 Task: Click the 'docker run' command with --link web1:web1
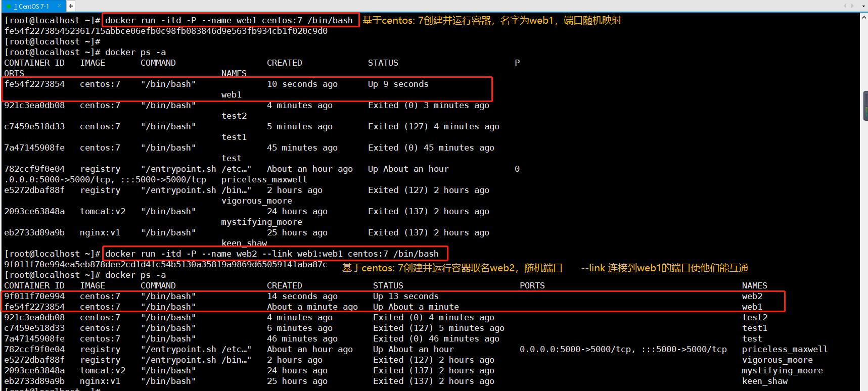pyautogui.click(x=272, y=254)
